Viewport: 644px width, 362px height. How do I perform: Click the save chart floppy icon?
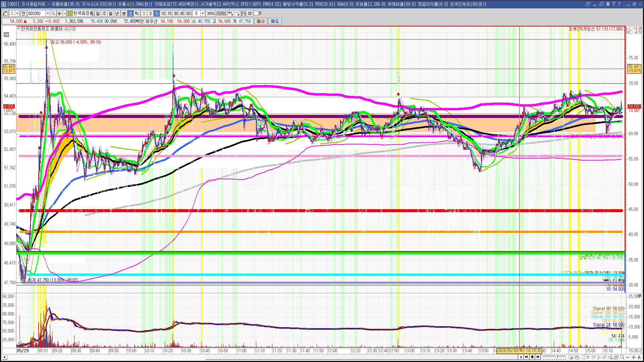coord(244,13)
